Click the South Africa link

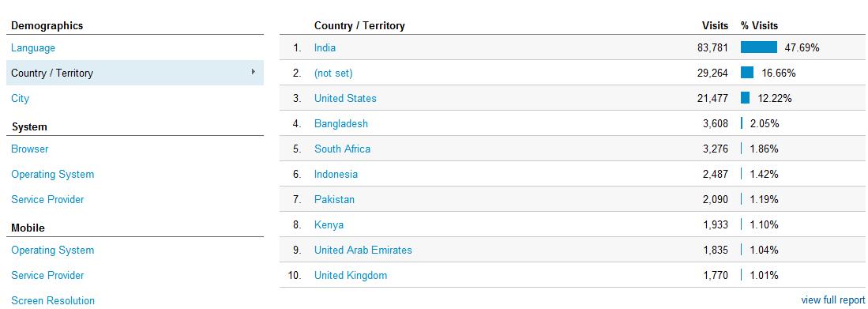click(343, 149)
